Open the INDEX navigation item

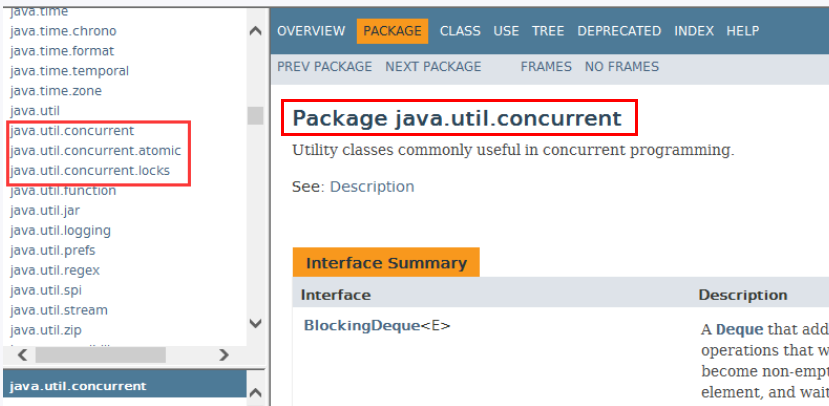point(694,31)
